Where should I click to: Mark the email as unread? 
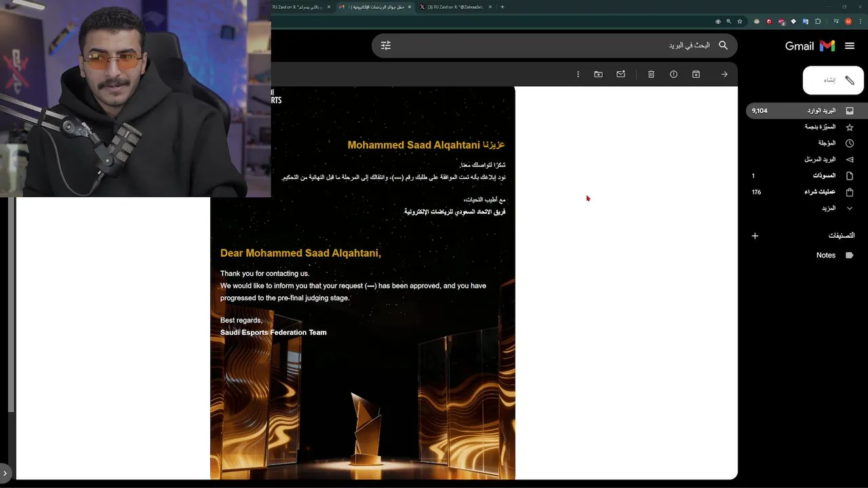[620, 74]
